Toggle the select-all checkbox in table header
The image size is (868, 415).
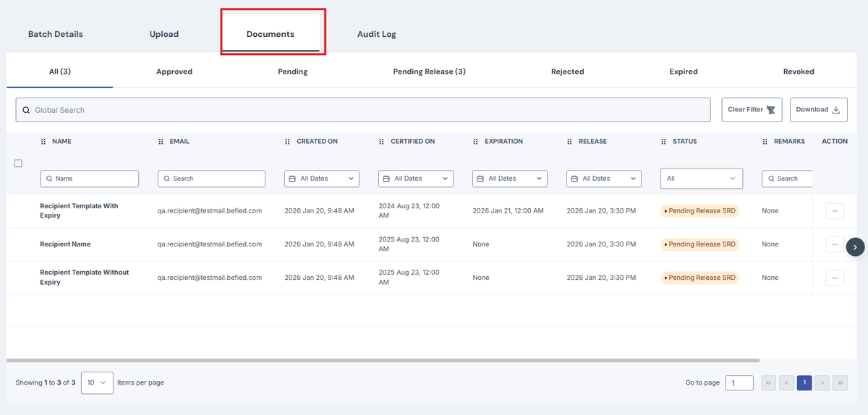pos(19,163)
